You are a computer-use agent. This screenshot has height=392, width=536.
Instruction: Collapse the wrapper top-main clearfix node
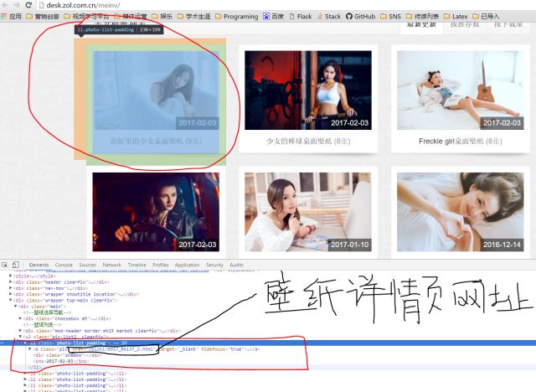click(11, 300)
